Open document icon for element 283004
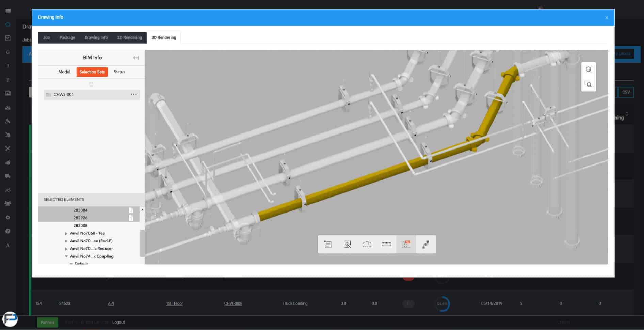This screenshot has height=330, width=644. tap(131, 210)
